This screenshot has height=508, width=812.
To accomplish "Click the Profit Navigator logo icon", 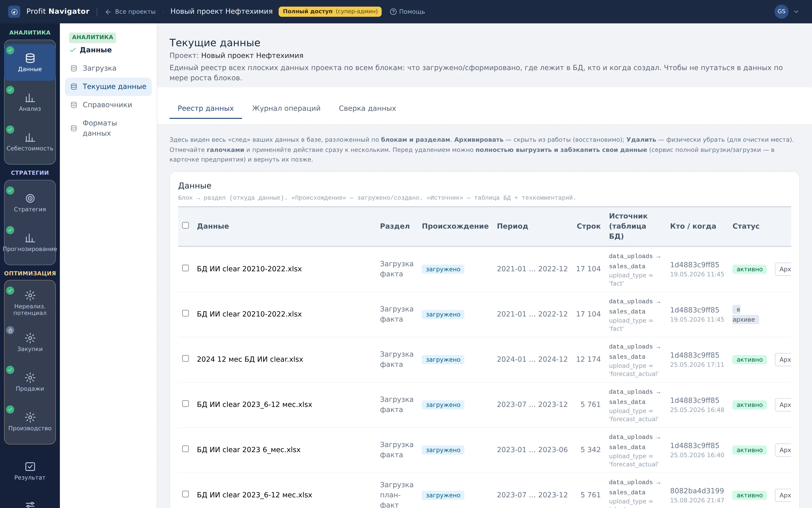I will pyautogui.click(x=14, y=11).
